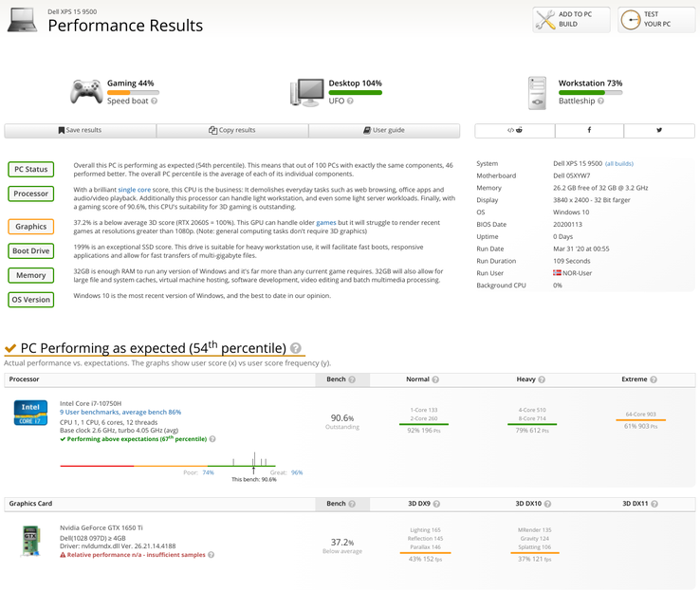Image resolution: width=700 pixels, height=591 pixels.
Task: Click the Dell 05XYW7 motherboard value
Action: point(571,175)
